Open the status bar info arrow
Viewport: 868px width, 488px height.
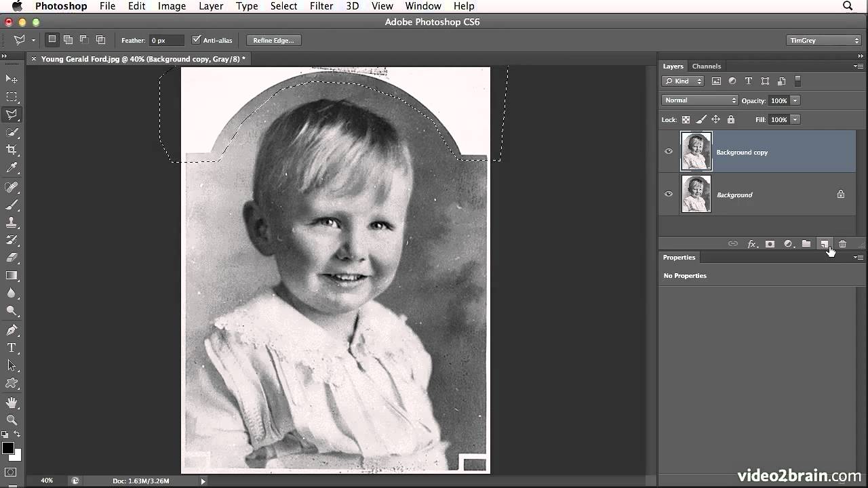click(203, 481)
